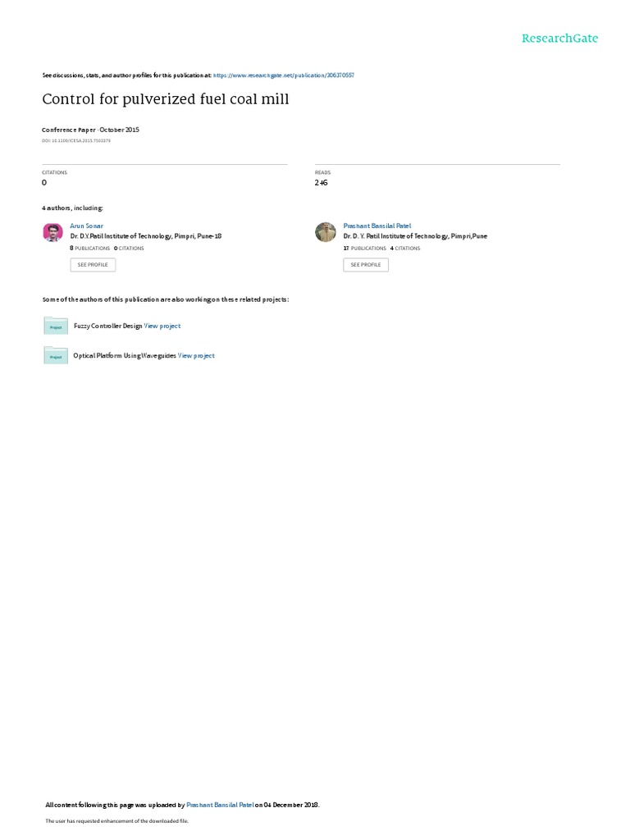Click the Optical Platform project folder icon
Screen dimensions: 630x840
tap(56, 356)
